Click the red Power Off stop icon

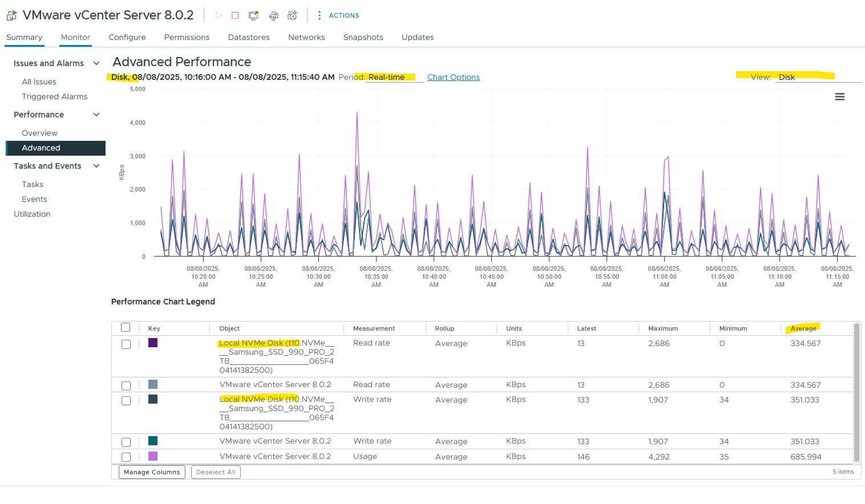pos(235,15)
